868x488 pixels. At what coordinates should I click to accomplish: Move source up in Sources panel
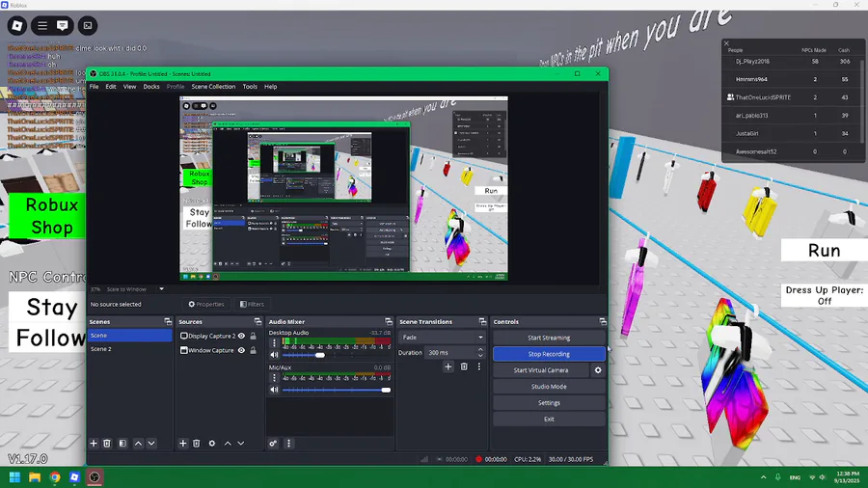tap(228, 444)
